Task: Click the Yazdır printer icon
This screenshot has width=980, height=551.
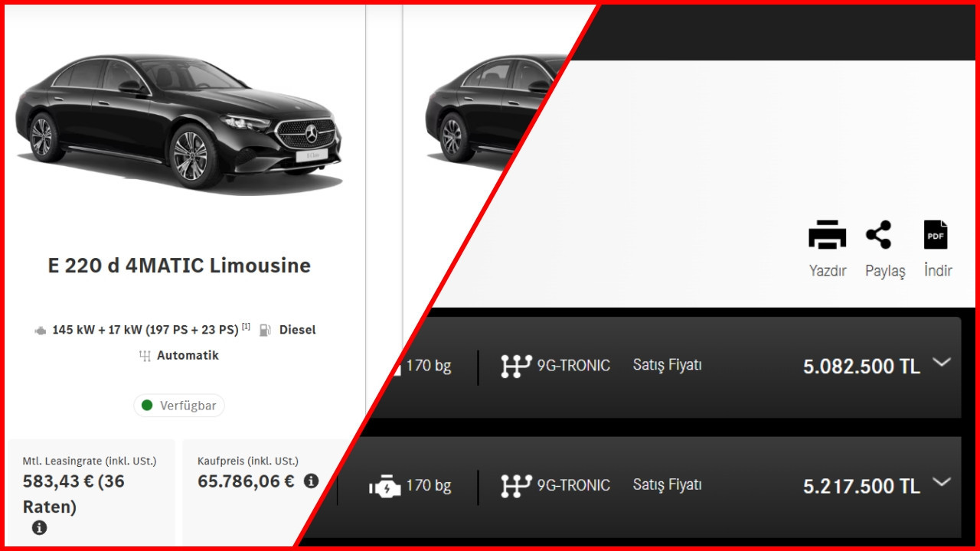Action: [827, 234]
